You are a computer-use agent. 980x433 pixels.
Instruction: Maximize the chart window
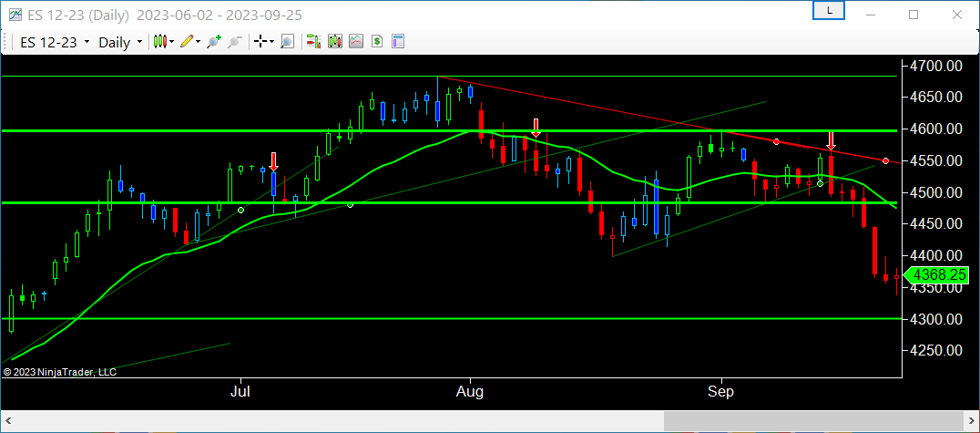[914, 14]
